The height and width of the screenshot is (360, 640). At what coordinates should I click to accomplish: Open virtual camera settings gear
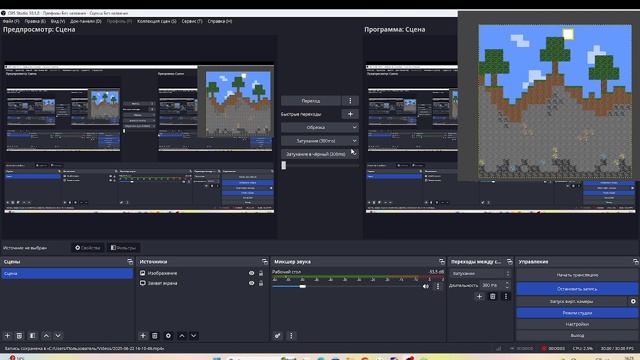[x=633, y=301]
